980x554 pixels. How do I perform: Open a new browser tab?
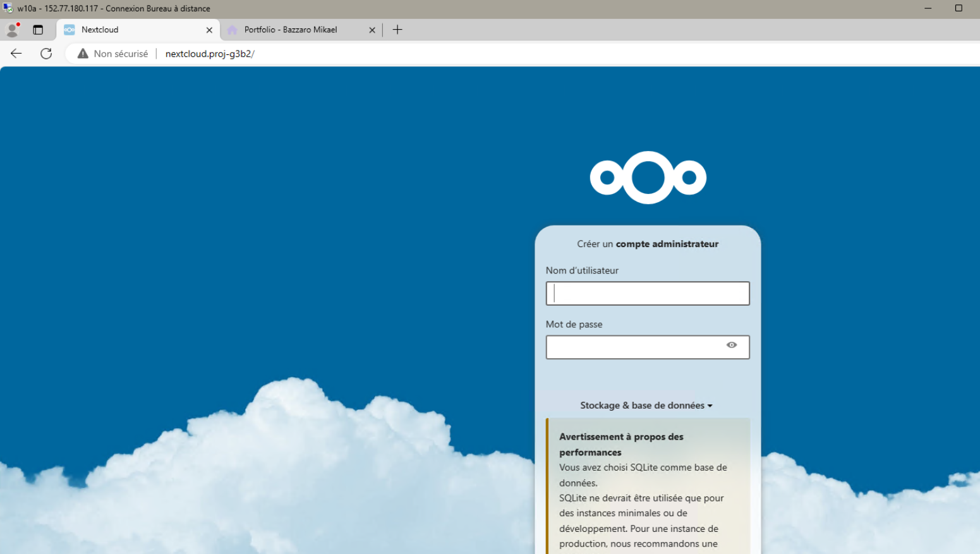tap(397, 30)
